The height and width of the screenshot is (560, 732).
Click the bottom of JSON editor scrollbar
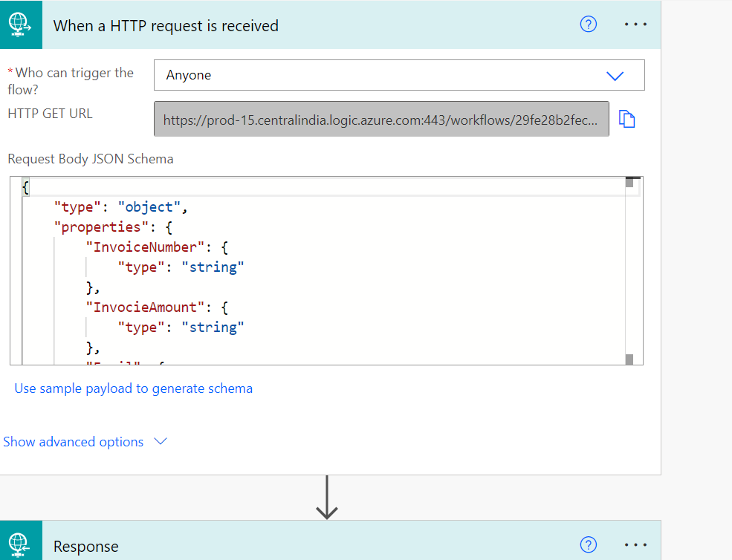point(629,359)
